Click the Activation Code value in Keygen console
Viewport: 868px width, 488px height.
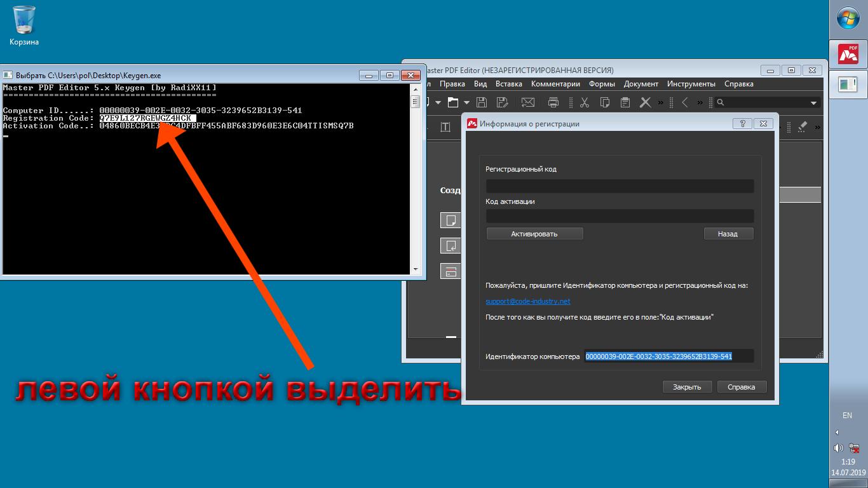point(226,126)
